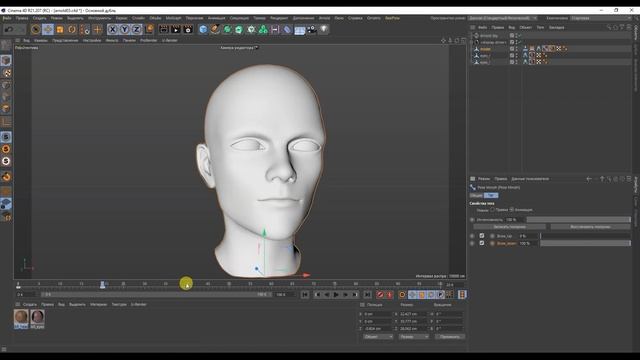Screen dimensions: 640x360
Task: Open the Материал menu in material manager
Action: [98, 304]
